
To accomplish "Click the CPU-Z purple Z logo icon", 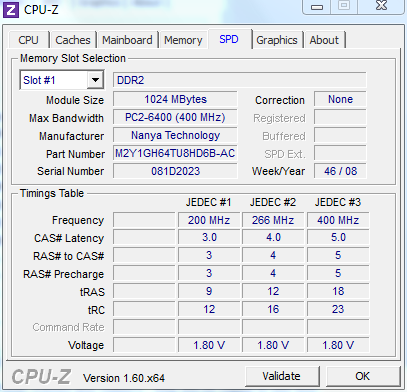I will pos(10,9).
